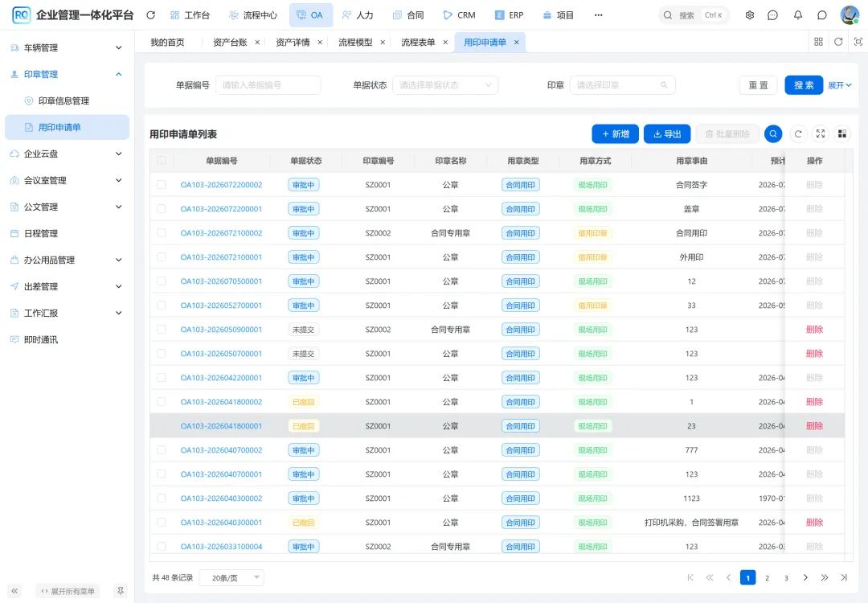The image size is (868, 603).
Task: Switch to the ERP module
Action: 510,15
